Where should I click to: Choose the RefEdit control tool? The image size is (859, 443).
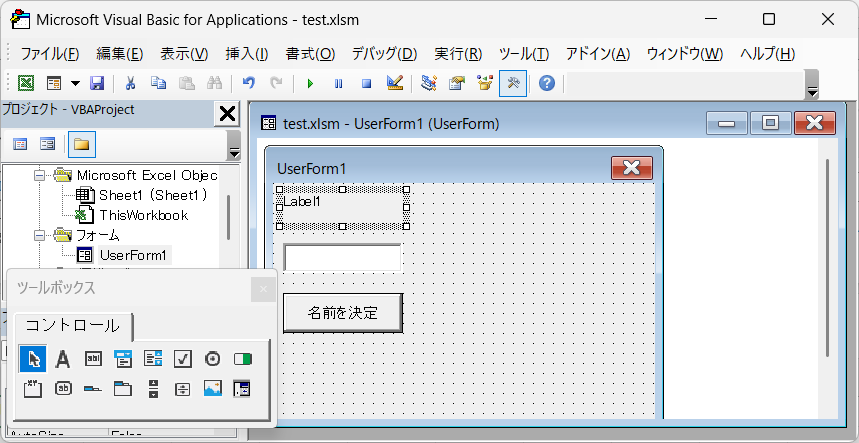pyautogui.click(x=242, y=389)
